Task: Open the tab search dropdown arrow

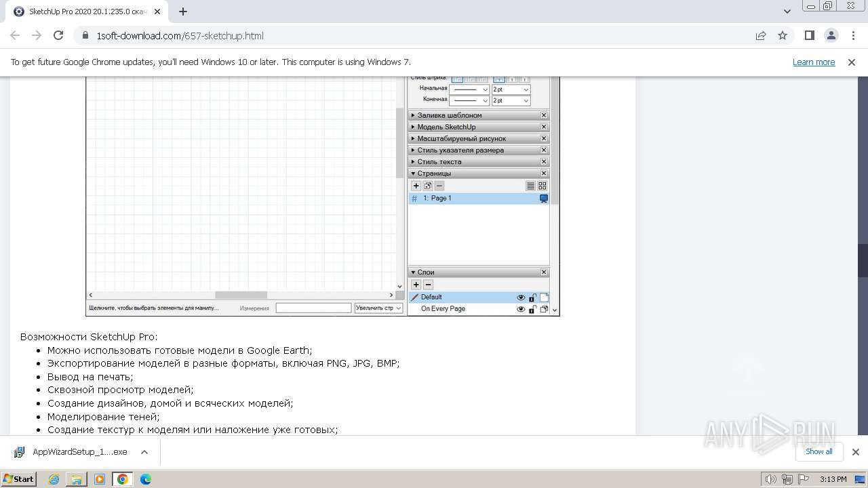Action: [787, 12]
